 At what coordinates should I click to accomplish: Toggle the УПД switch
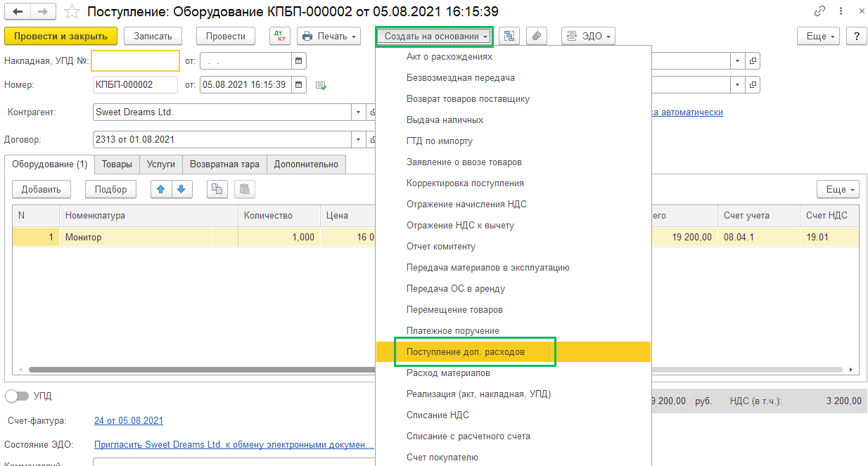click(x=17, y=396)
